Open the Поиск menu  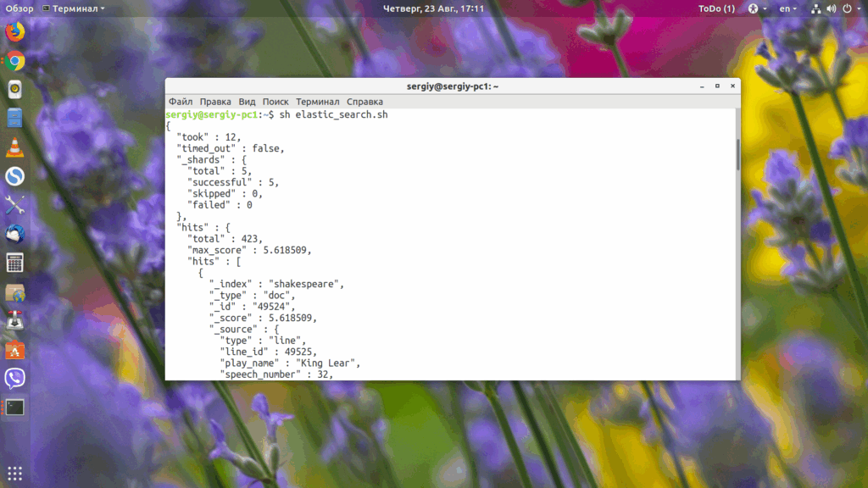[275, 102]
